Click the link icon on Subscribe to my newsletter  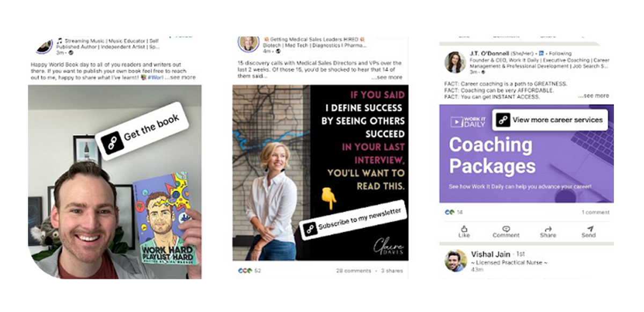310,229
